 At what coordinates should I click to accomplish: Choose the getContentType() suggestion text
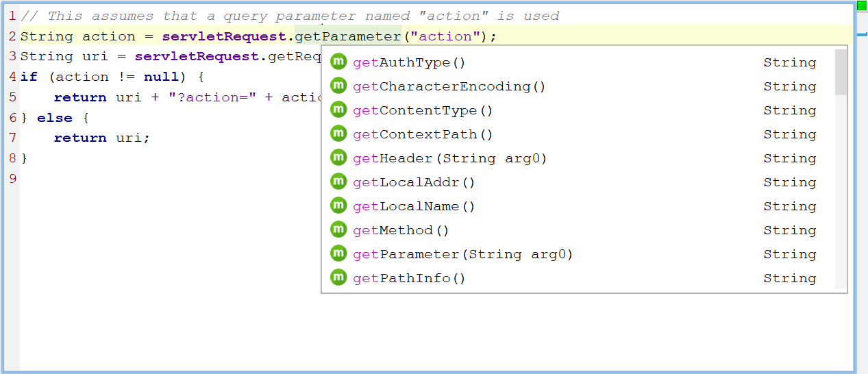point(423,110)
